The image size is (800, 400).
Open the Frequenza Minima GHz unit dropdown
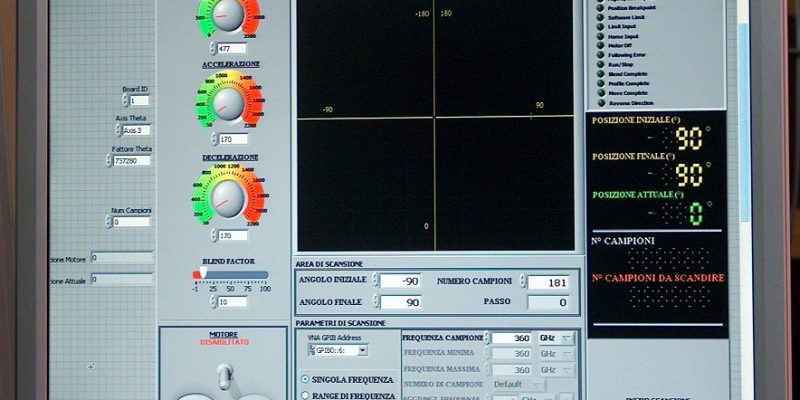[x=567, y=353]
